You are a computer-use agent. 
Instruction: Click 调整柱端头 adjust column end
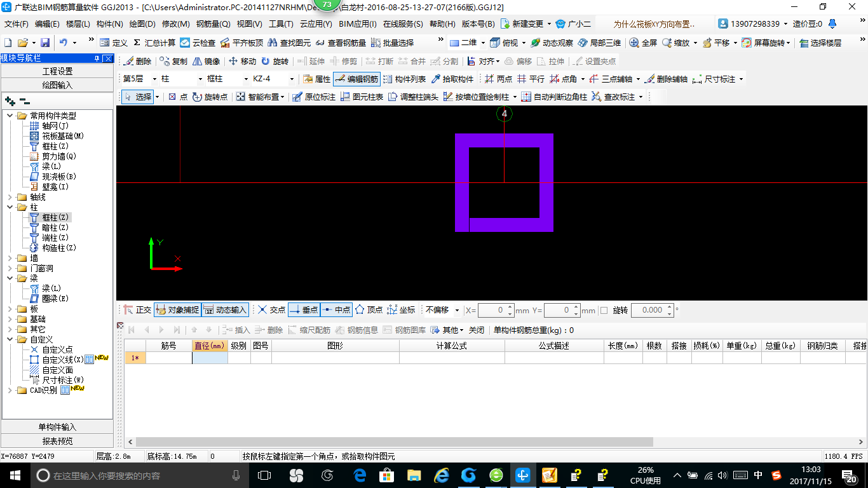pos(413,97)
